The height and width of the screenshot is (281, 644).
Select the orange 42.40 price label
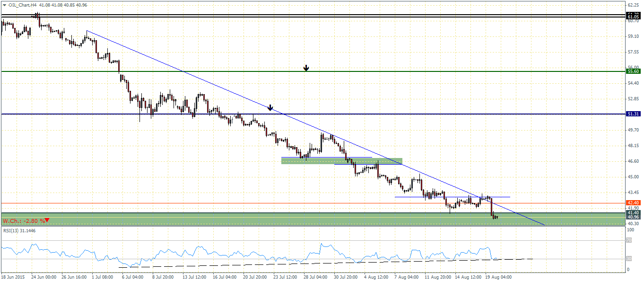tap(633, 203)
